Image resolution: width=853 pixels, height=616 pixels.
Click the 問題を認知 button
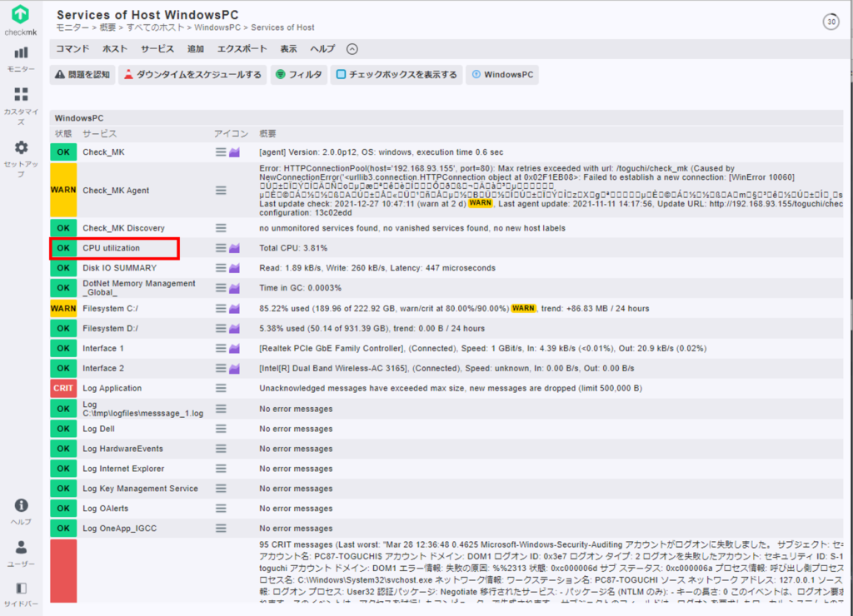82,74
